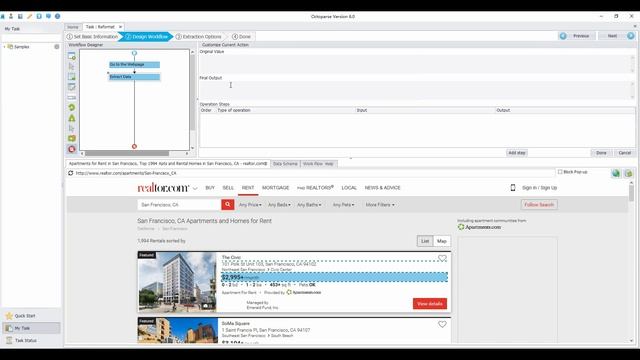Select the green loop item icon in Workflow Designer
Image resolution: width=640 pixels, height=360 pixels.
pyautogui.click(x=72, y=107)
